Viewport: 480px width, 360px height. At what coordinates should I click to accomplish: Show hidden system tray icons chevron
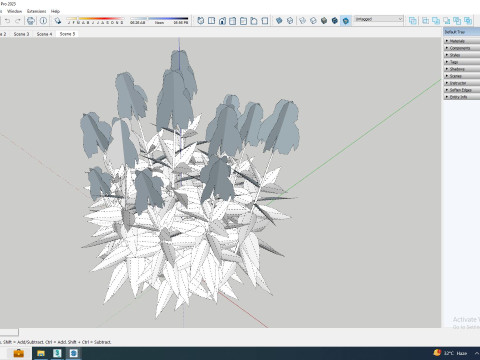coord(477,353)
